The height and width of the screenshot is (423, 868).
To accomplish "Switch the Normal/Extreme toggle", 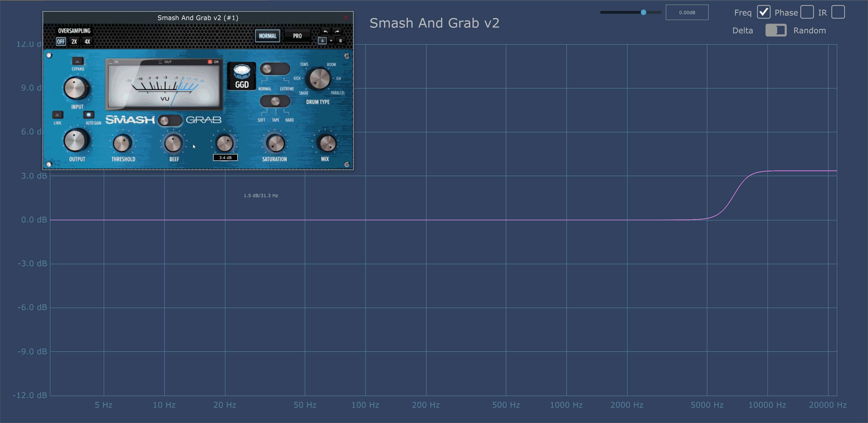I will point(275,69).
